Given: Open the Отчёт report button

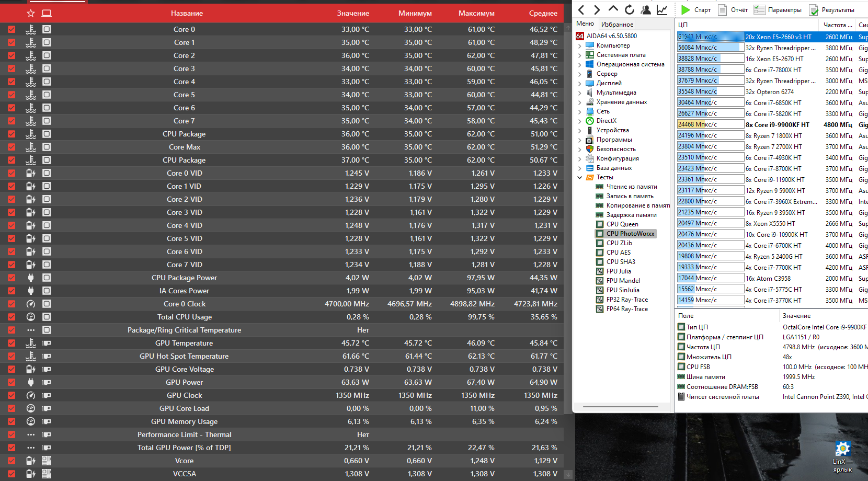Looking at the screenshot, I should click(733, 9).
